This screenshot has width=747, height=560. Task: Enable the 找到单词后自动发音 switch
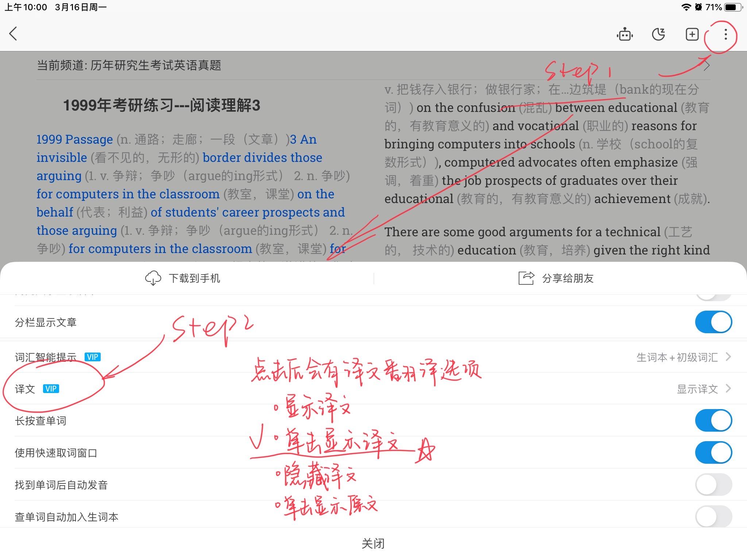coord(713,485)
